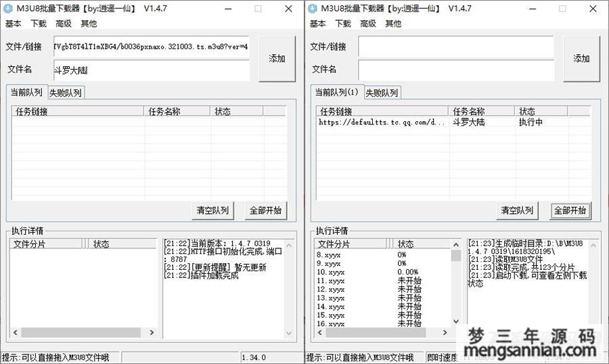Open 高级 menu in left window
Image resolution: width=609 pixels, height=364 pixels.
click(x=64, y=24)
